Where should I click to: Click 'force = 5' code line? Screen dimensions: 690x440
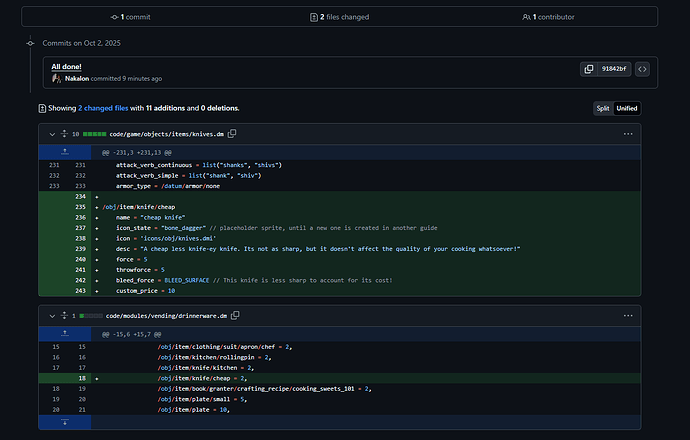(x=132, y=260)
